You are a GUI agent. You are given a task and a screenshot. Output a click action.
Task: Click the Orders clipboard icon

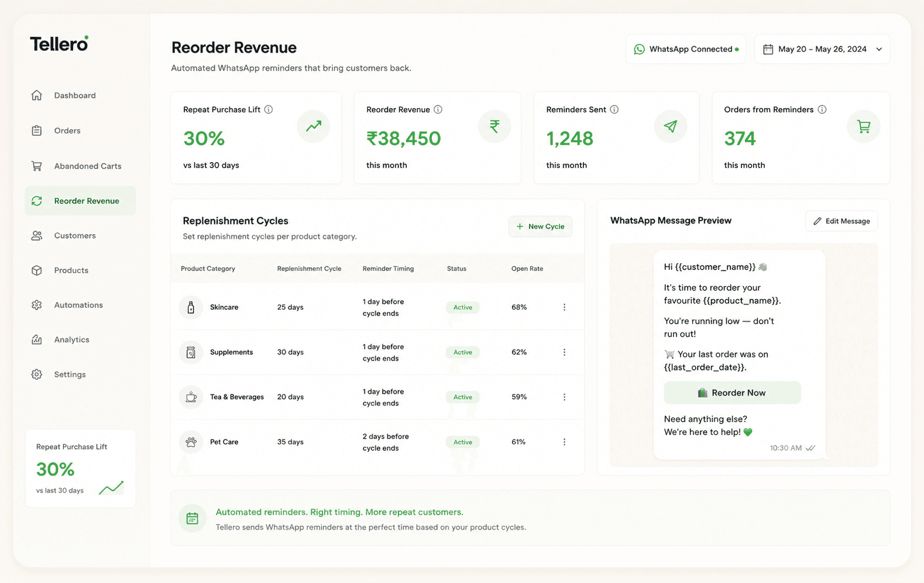coord(37,131)
